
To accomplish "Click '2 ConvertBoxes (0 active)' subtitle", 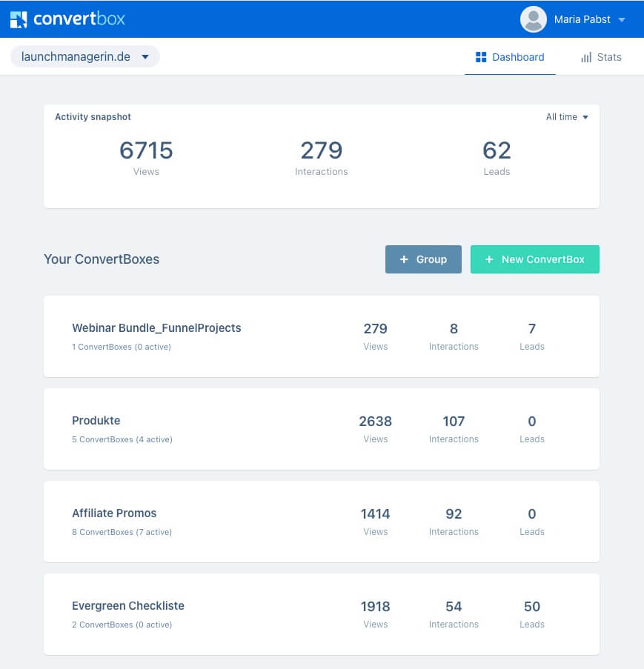I will (x=122, y=625).
